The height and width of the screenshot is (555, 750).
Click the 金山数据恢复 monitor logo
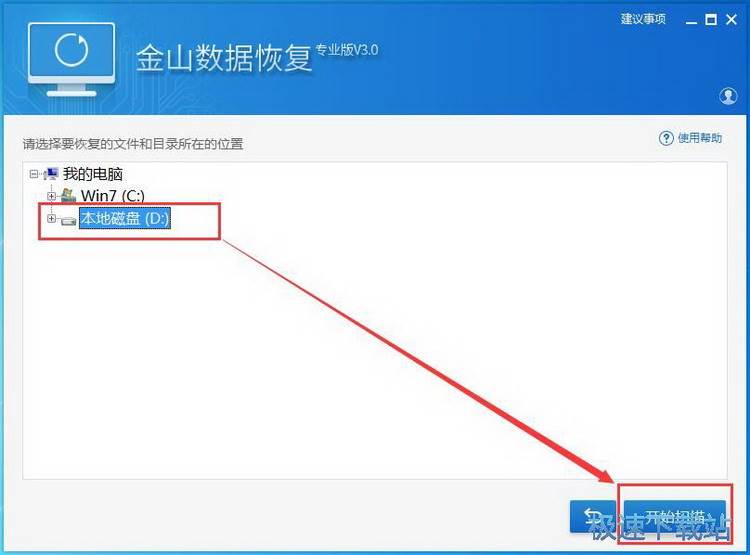coord(71,59)
